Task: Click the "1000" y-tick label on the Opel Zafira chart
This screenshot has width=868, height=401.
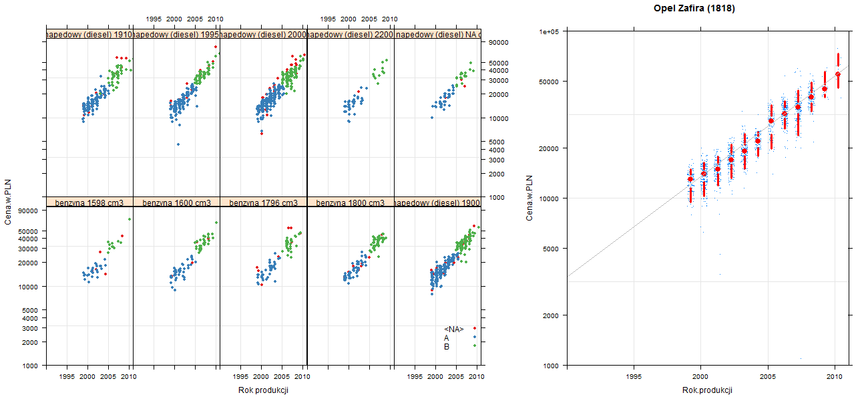Action: 552,365
